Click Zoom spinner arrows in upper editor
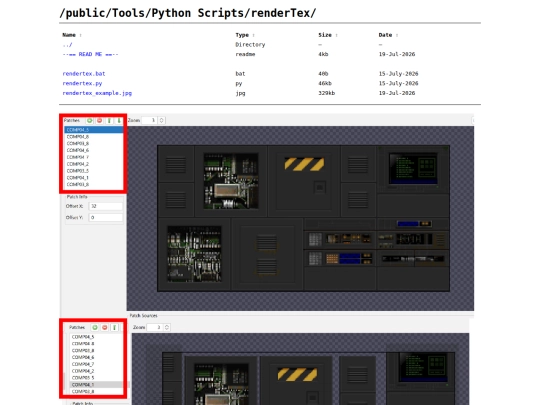Screen dimensions: 540x405 tap(162, 120)
